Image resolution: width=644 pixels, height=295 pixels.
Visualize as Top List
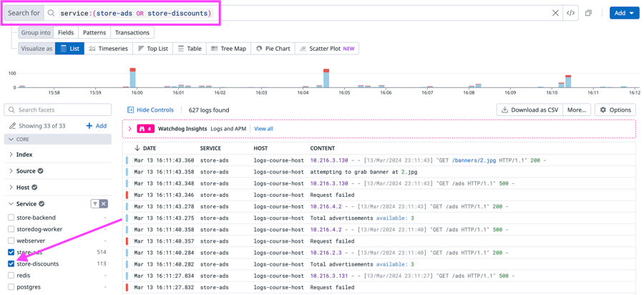click(x=153, y=49)
